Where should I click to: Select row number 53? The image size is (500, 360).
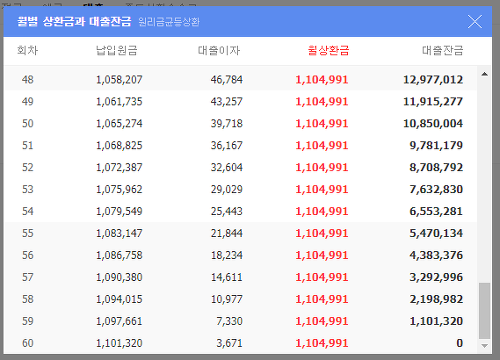point(28,189)
